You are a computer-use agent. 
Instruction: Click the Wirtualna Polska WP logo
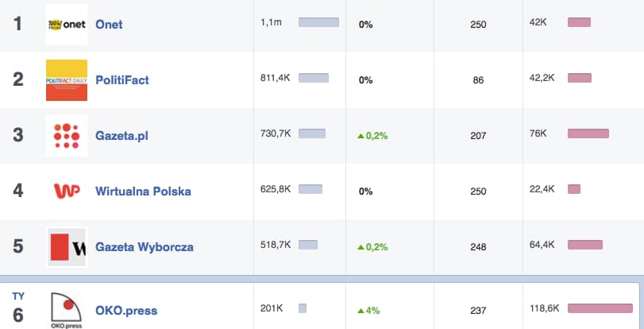[x=67, y=192]
